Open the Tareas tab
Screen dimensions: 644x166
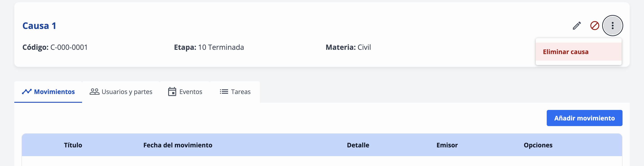click(235, 92)
